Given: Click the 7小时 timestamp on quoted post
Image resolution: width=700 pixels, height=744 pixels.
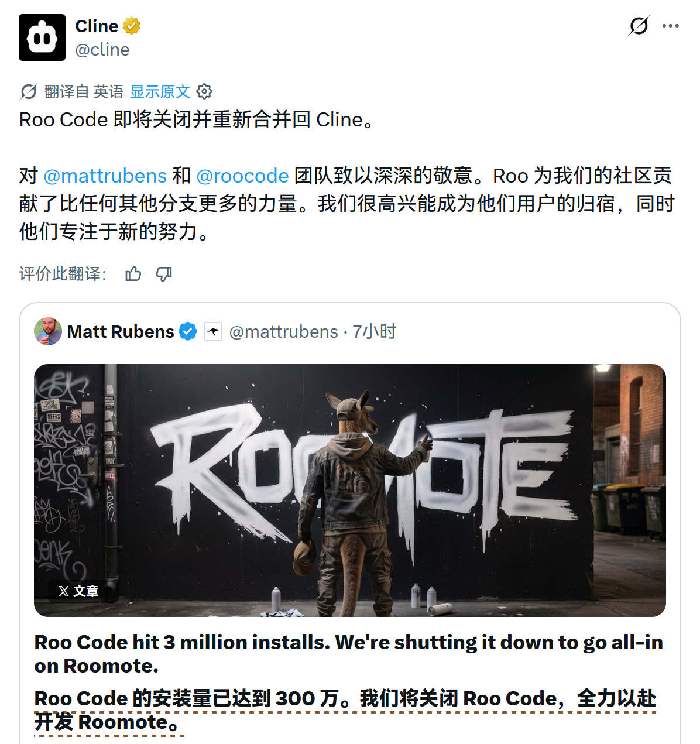Looking at the screenshot, I should tap(374, 331).
